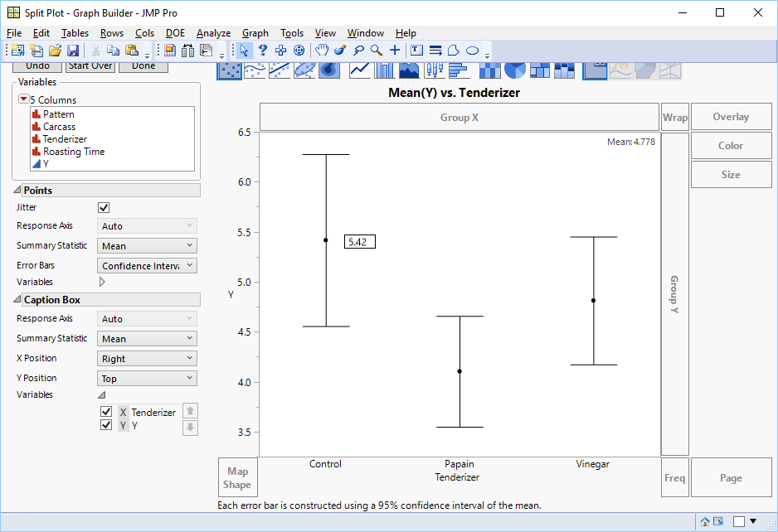Collapse the Caption Box section
The width and height of the screenshot is (778, 532).
point(17,299)
